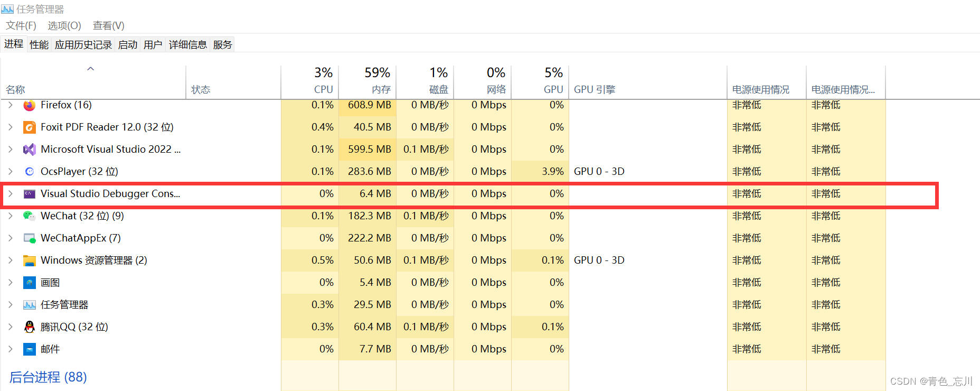The image size is (980, 391).
Task: Select the Foxit 0.4% CPU cell
Action: click(x=310, y=127)
